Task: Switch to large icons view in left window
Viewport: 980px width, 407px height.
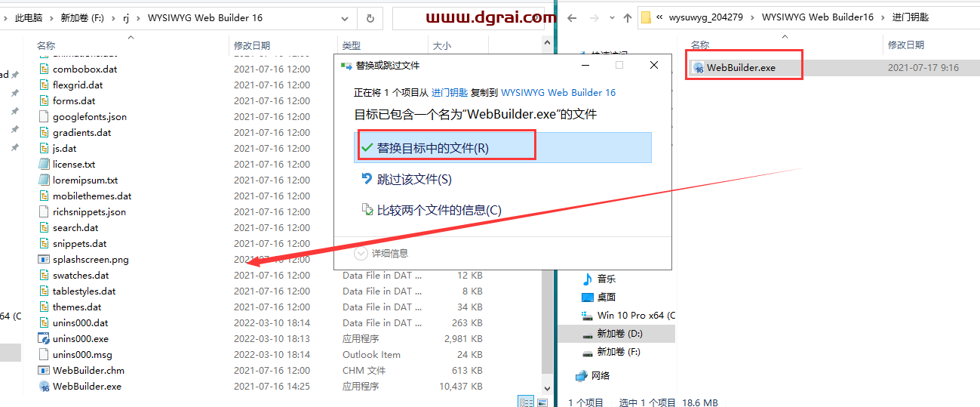Action: (542, 402)
